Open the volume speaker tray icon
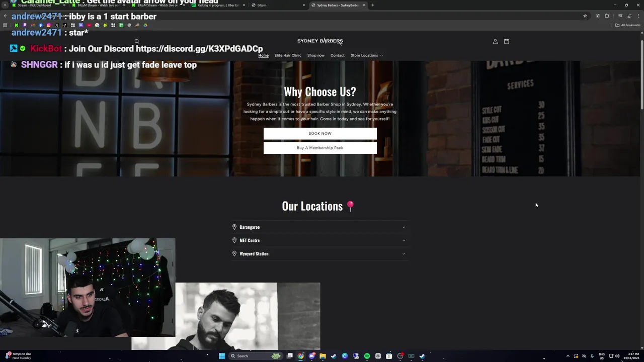This screenshot has height=362, width=644. click(617, 356)
